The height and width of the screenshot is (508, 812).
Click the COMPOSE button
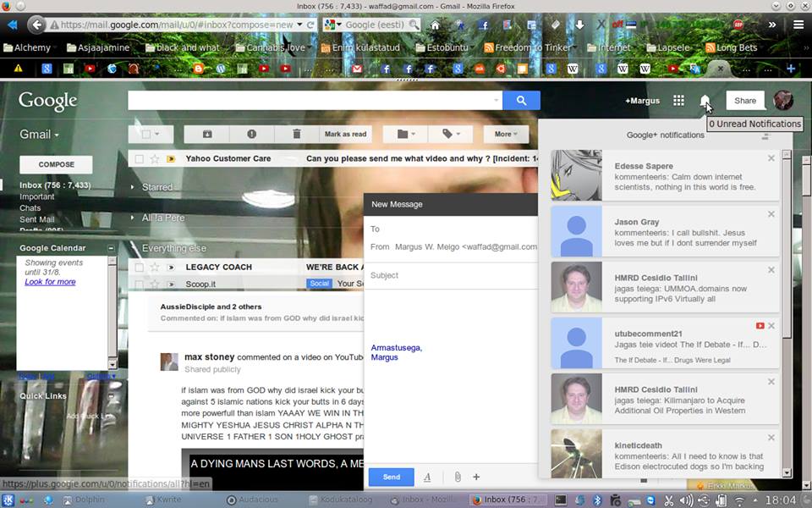click(56, 164)
